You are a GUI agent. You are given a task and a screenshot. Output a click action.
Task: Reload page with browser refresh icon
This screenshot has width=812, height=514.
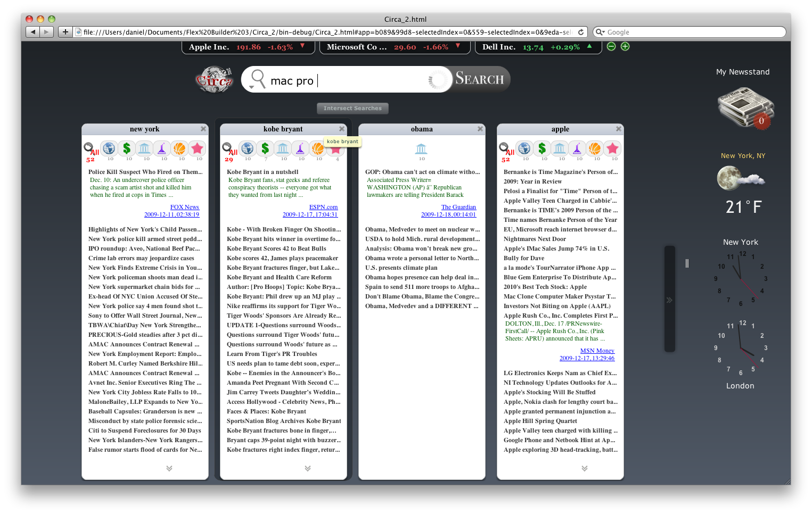click(581, 32)
